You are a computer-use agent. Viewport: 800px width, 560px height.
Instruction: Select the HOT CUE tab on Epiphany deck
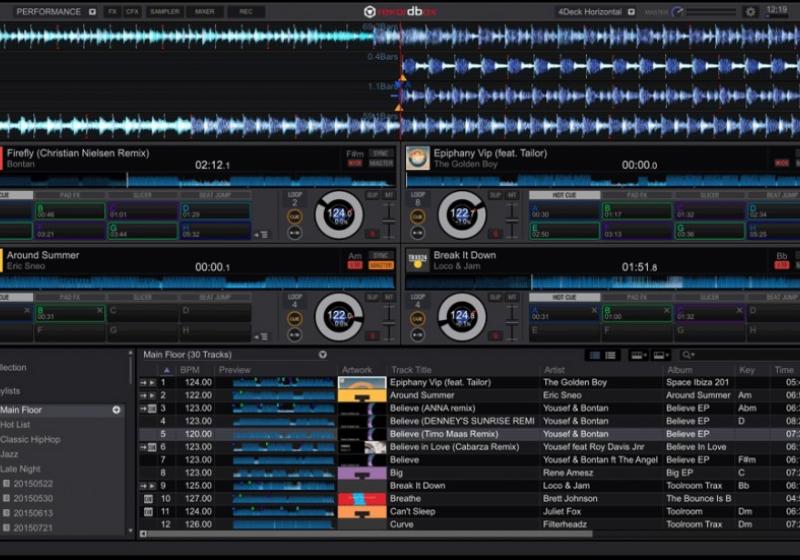[564, 196]
